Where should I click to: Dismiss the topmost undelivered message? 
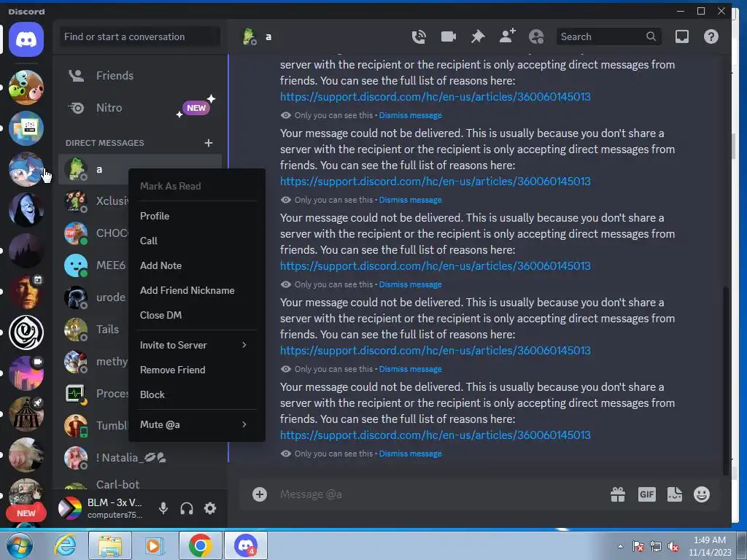tap(410, 115)
